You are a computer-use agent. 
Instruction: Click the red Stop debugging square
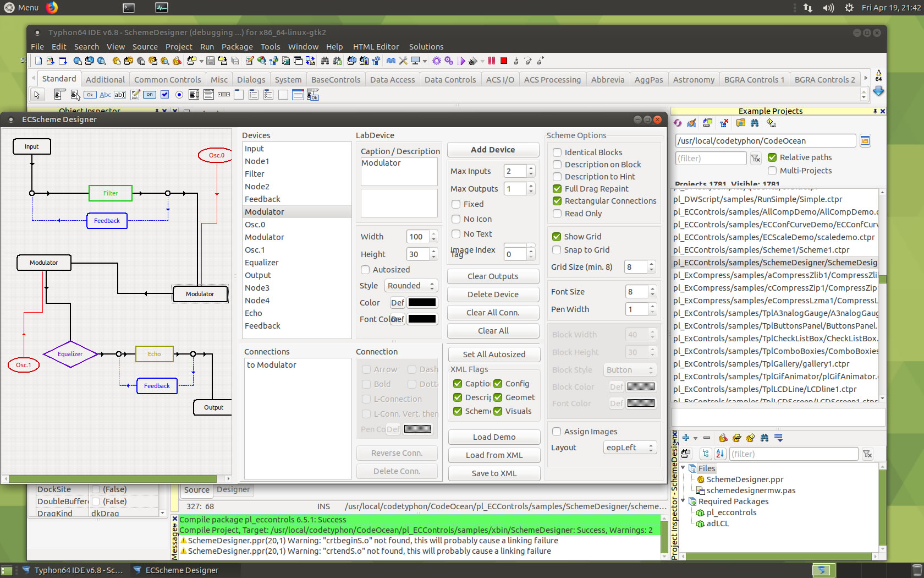click(504, 61)
